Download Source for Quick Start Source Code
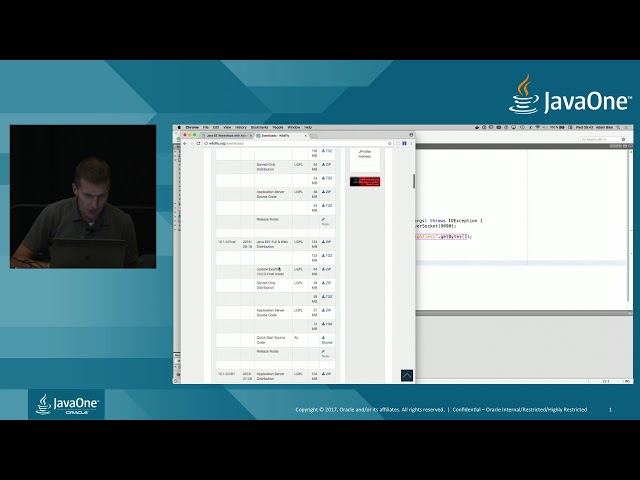Image resolution: width=640 pixels, height=480 pixels. [327, 340]
